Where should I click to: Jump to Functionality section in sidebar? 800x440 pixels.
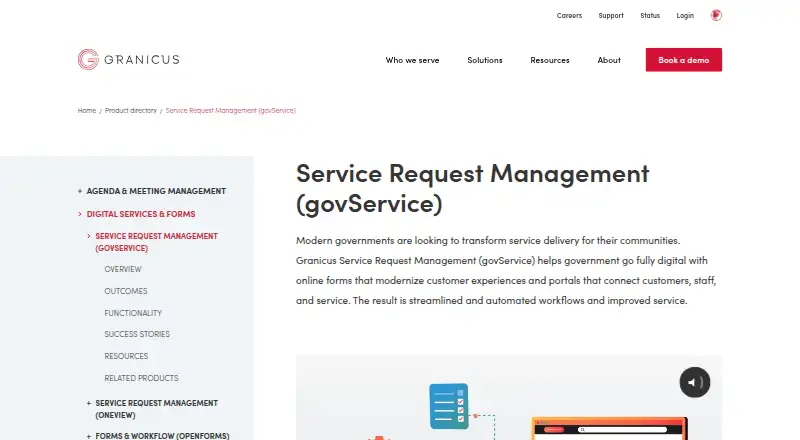tap(133, 313)
